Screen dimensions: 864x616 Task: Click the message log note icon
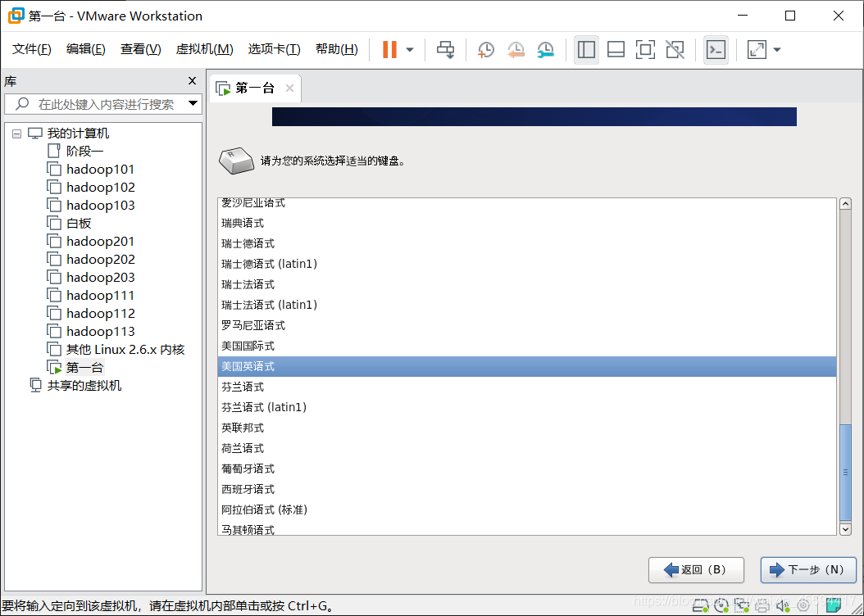pyautogui.click(x=834, y=605)
